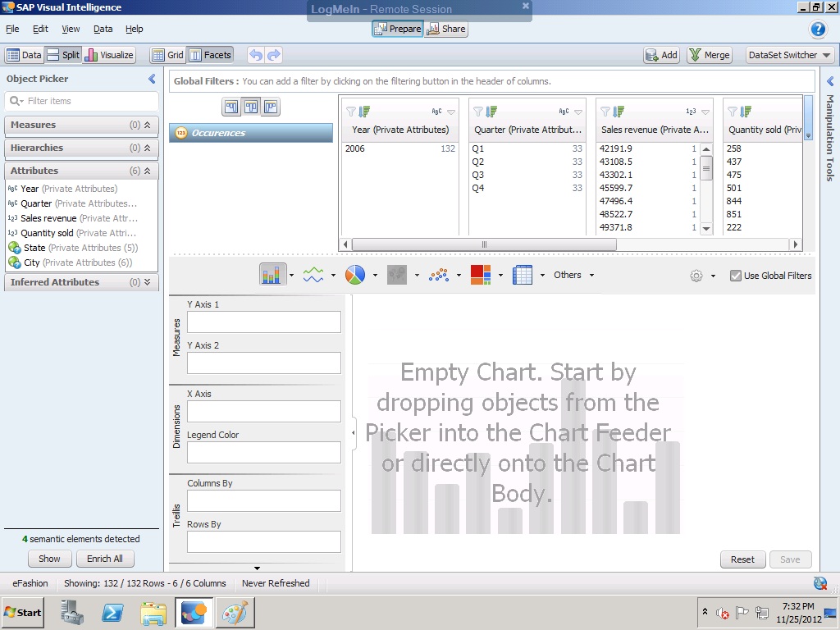Viewport: 840px width, 630px height.
Task: Select the Share mode button
Action: pyautogui.click(x=446, y=29)
